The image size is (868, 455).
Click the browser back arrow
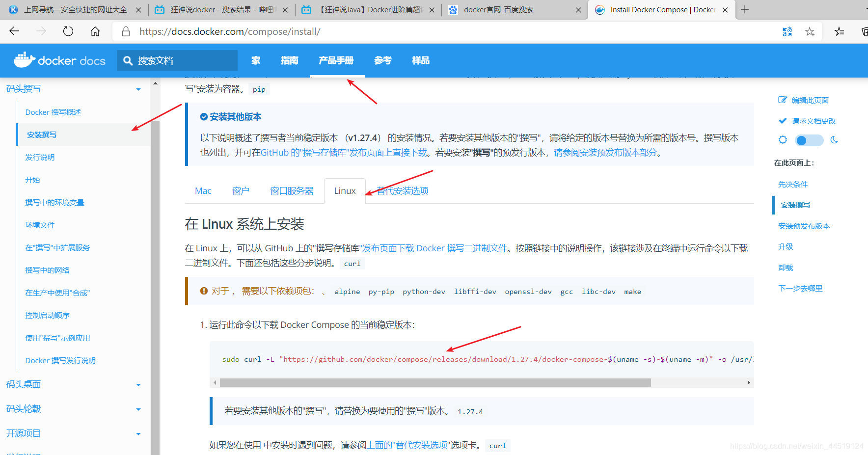14,31
